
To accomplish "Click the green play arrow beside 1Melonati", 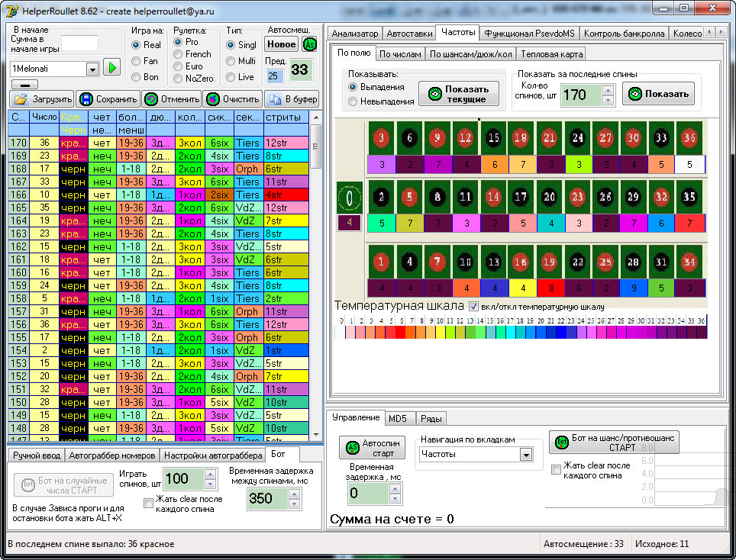I will 112,68.
